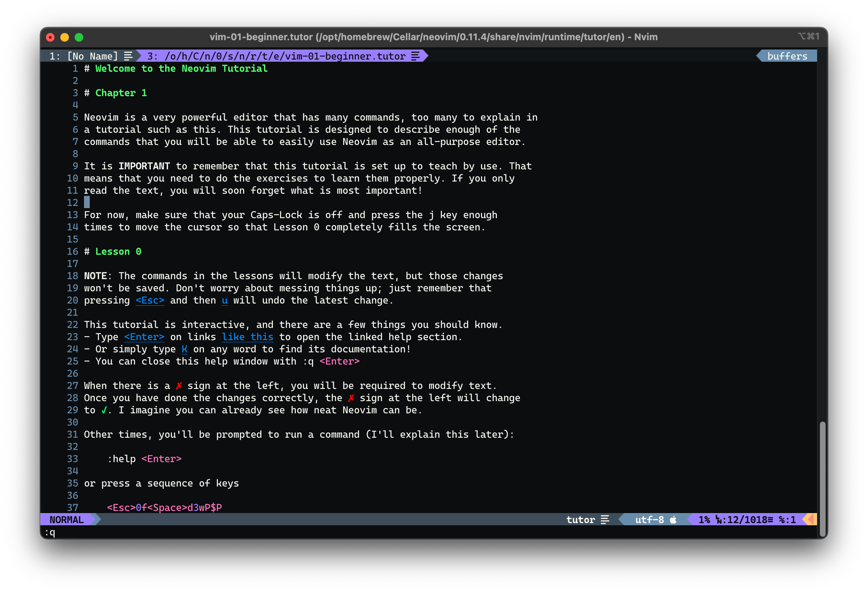Click the Apple fileformat icon in statusline
Viewport: 868px width, 592px height.
673,520
